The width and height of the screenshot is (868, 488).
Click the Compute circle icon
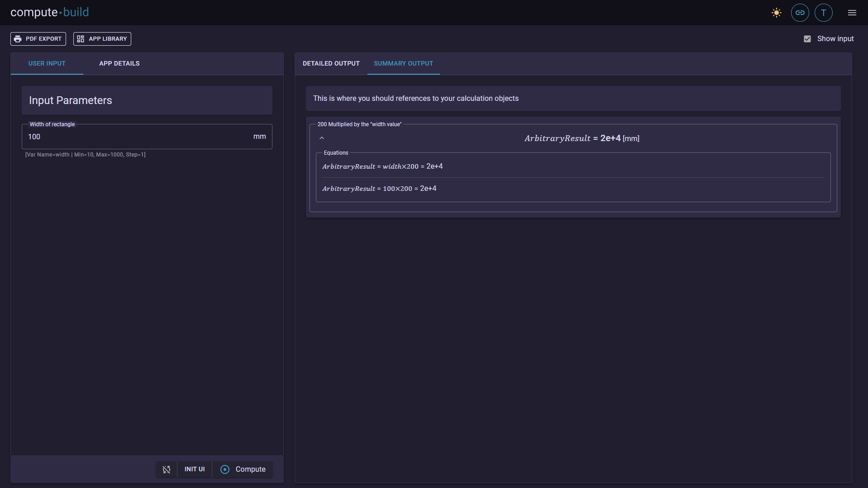point(224,469)
